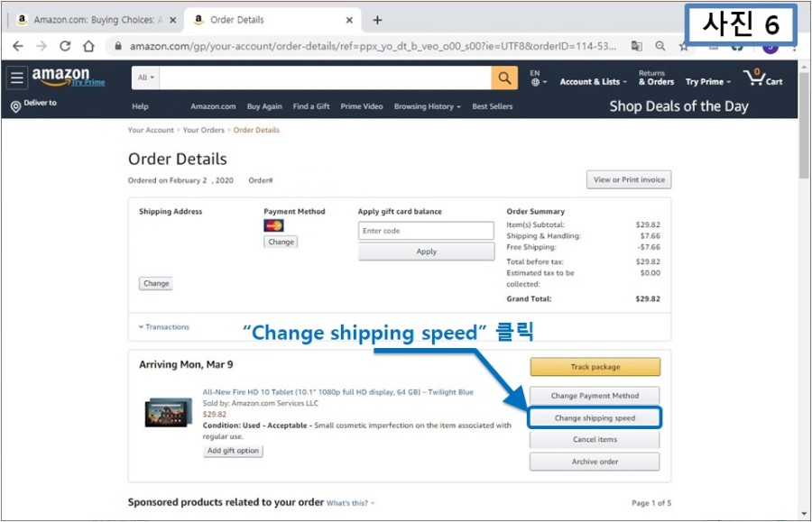The width and height of the screenshot is (812, 522).
Task: Click the orange search magnifier button
Action: tap(504, 78)
